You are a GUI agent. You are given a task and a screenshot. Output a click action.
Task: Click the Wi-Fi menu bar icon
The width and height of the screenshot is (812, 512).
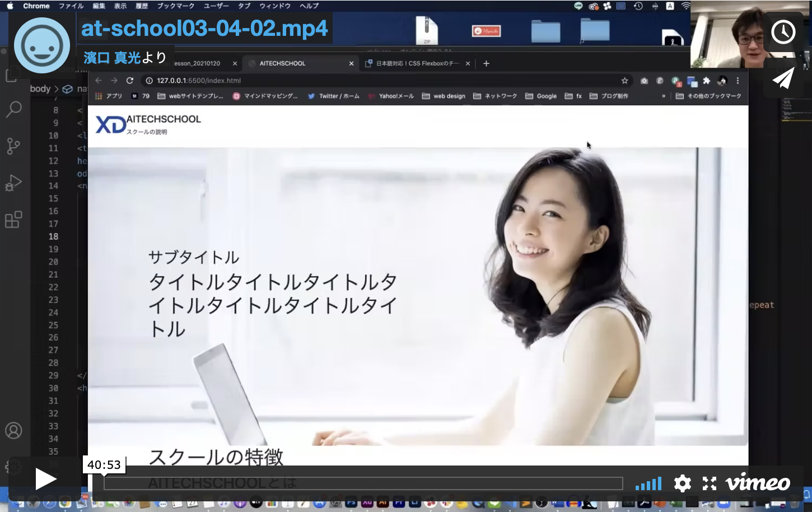pos(685,6)
